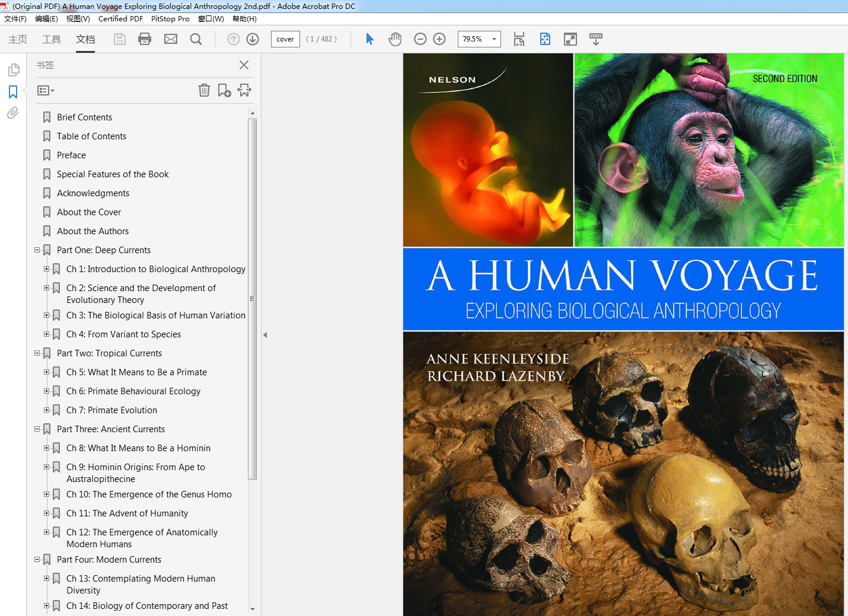Jump to Brief Contents bookmark
Screen dimensions: 848x616
tap(84, 117)
